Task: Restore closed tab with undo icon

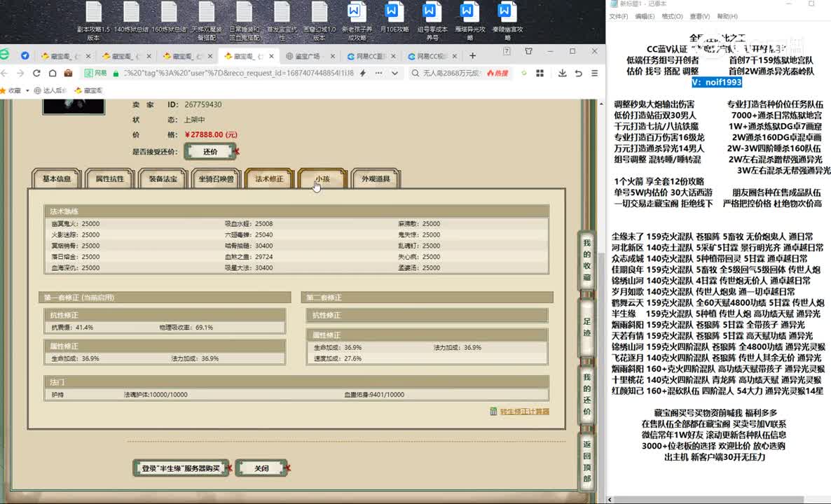Action: [x=579, y=73]
